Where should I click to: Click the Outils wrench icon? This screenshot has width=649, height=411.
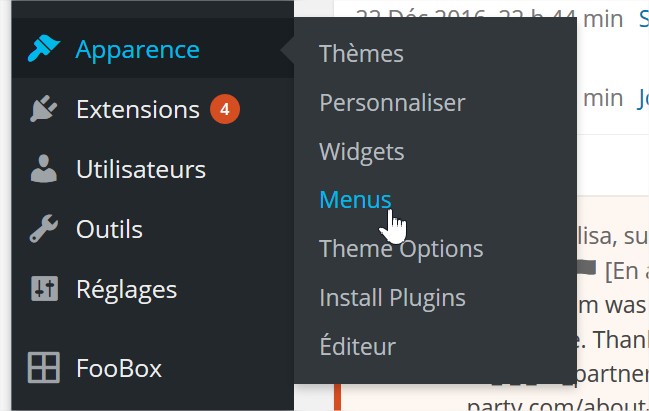point(44,229)
